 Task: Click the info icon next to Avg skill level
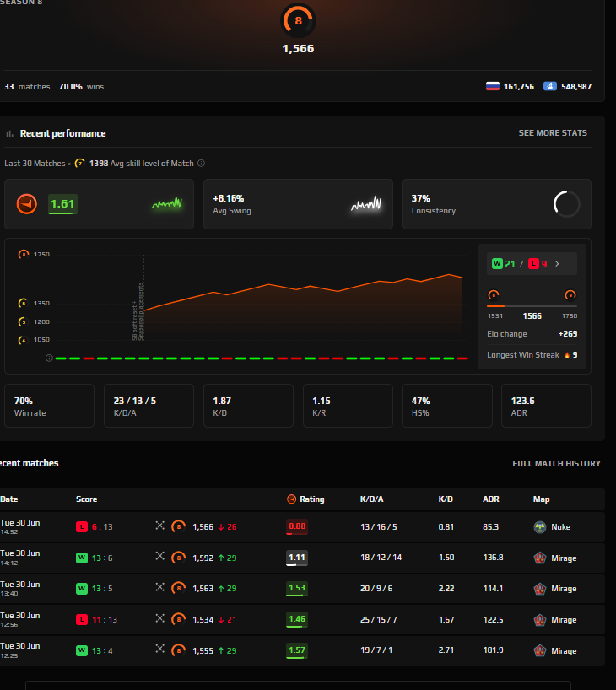point(201,164)
